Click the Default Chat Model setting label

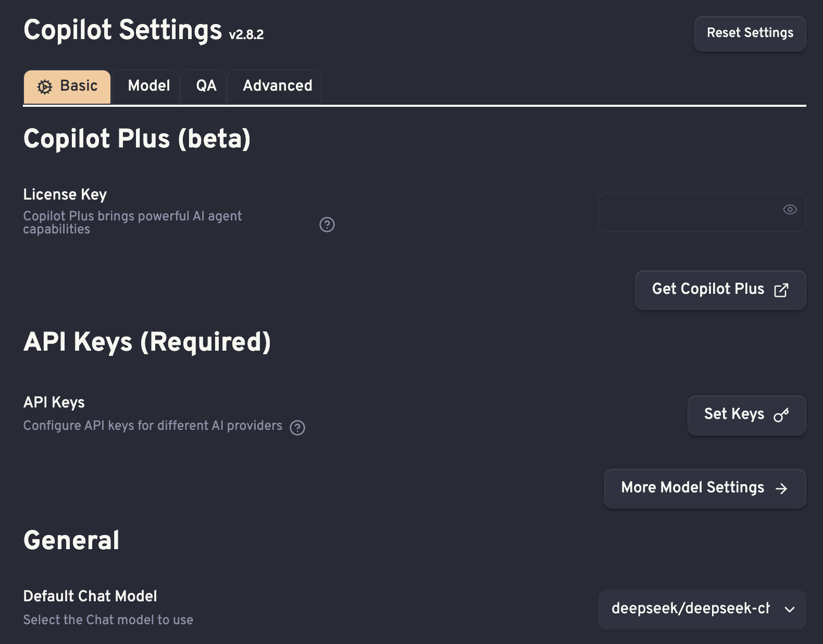click(x=90, y=596)
